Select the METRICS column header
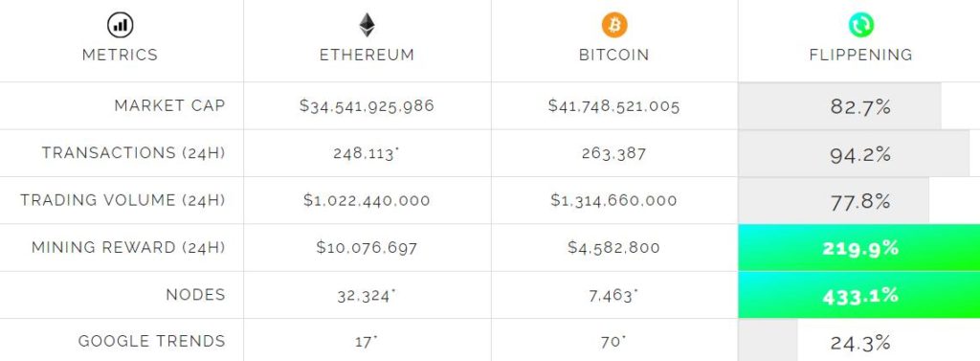This screenshot has width=980, height=361. [x=120, y=55]
